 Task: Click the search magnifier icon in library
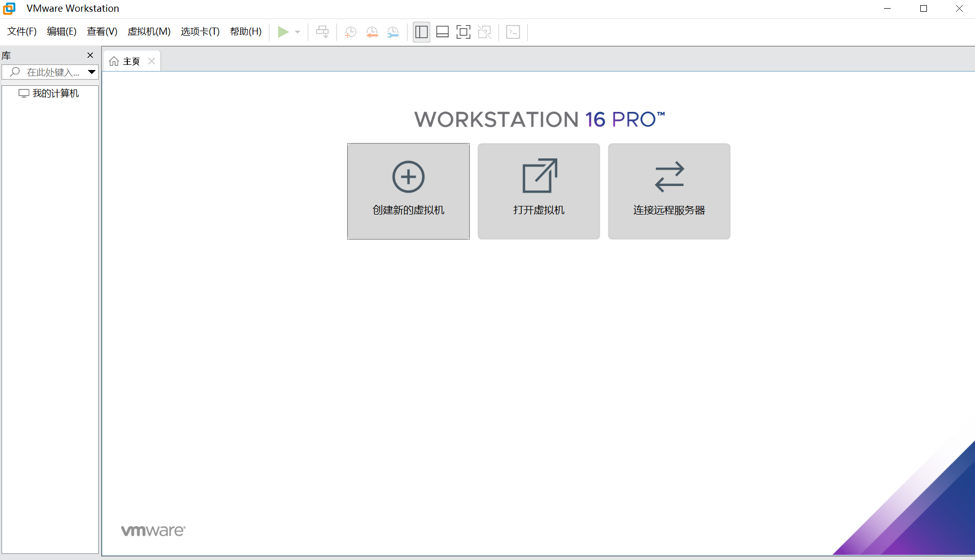click(15, 72)
